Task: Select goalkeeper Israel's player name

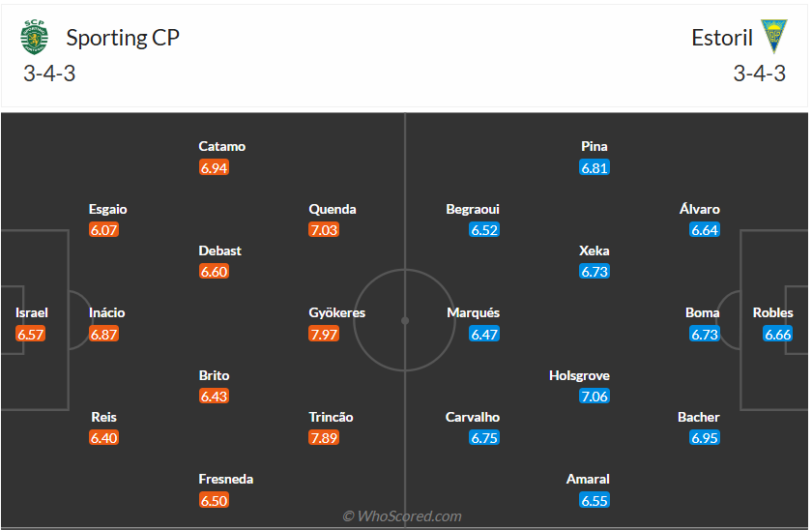Action: [32, 312]
